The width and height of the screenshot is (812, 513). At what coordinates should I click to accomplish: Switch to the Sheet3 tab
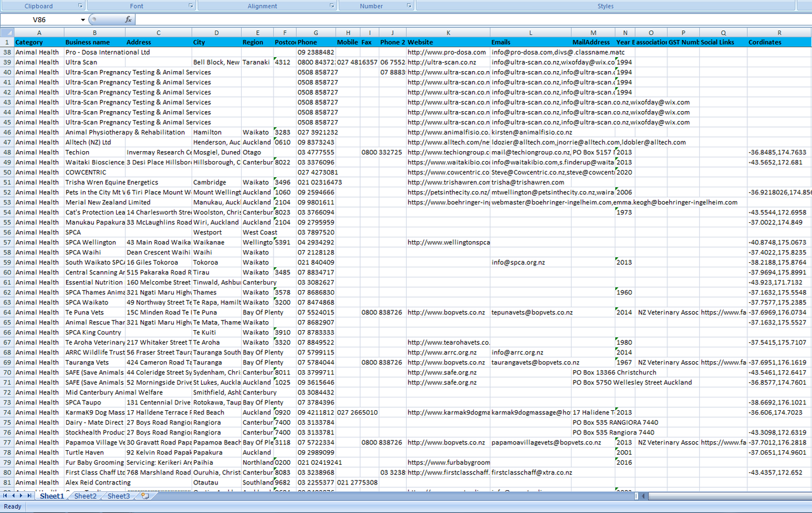(118, 496)
